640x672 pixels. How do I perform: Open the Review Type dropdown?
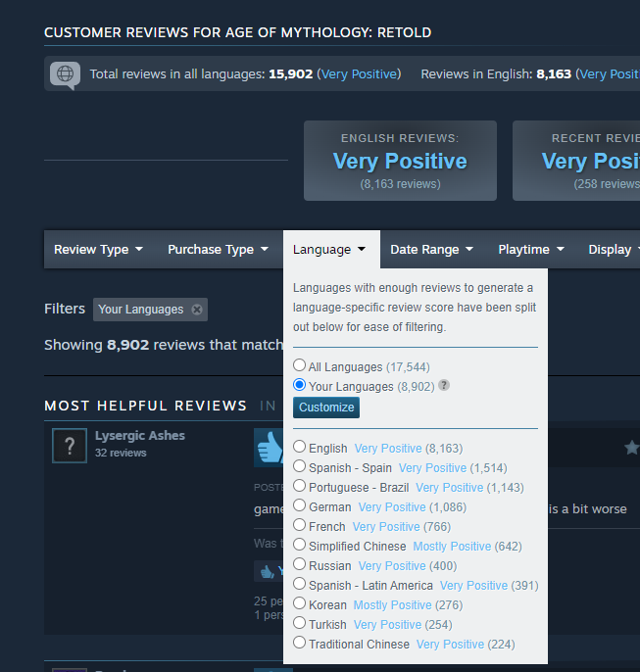pyautogui.click(x=99, y=250)
